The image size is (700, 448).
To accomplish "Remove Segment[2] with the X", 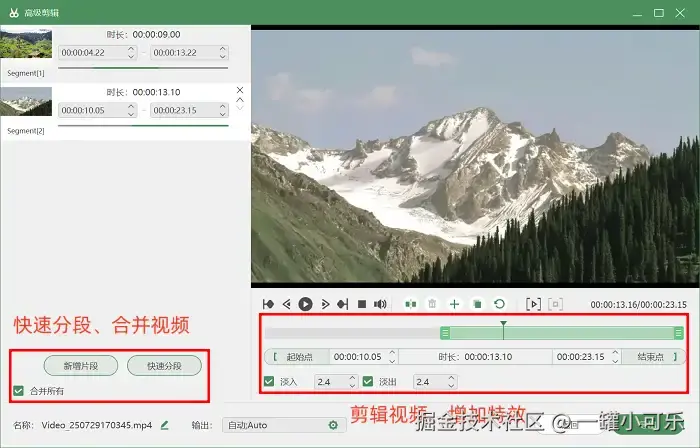I will 240,90.
